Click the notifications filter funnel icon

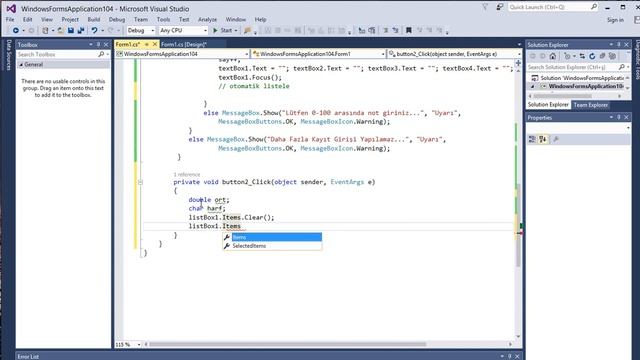pyautogui.click(x=485, y=7)
